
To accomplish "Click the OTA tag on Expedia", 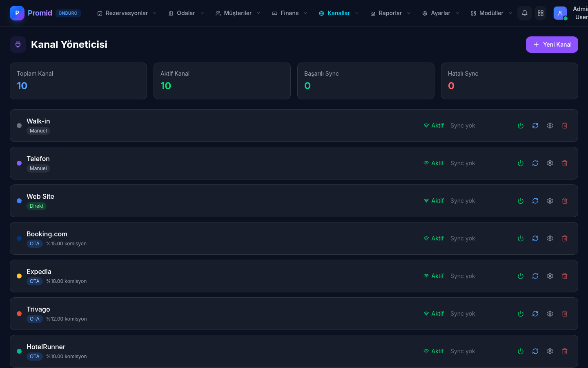I will [35, 281].
